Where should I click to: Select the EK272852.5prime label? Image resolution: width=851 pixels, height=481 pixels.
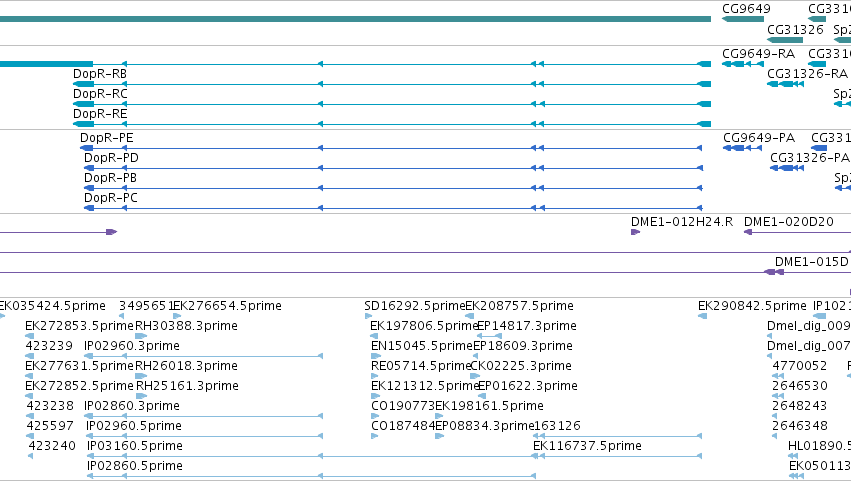pos(79,387)
